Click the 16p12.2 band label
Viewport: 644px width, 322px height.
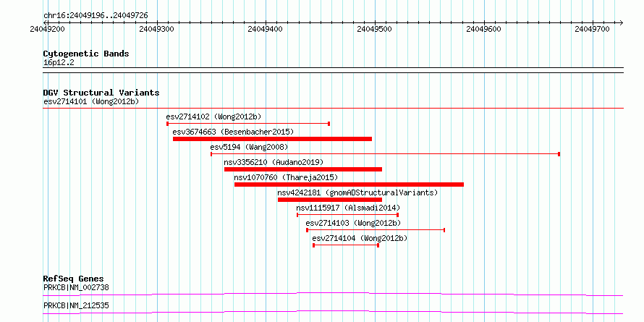click(59, 63)
